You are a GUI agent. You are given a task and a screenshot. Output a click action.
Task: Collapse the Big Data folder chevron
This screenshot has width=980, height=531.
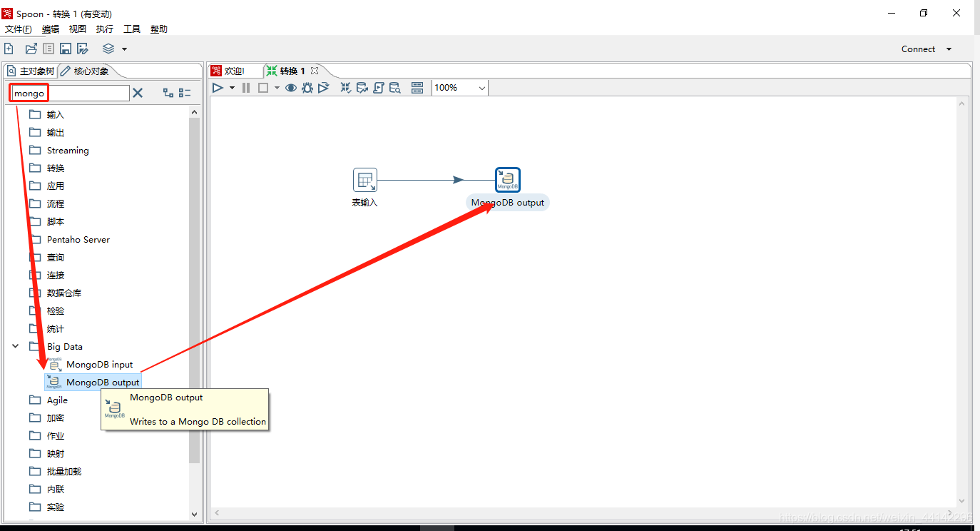(15, 346)
